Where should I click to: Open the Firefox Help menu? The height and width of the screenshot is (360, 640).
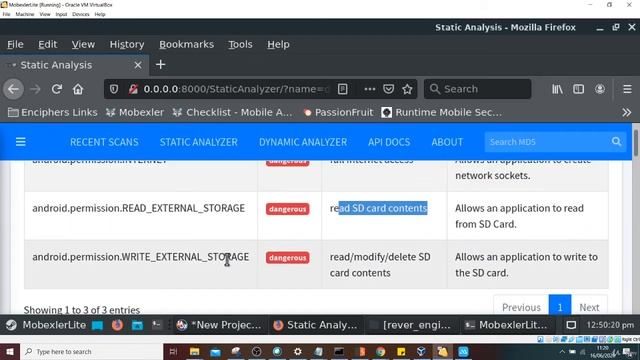pos(278,44)
